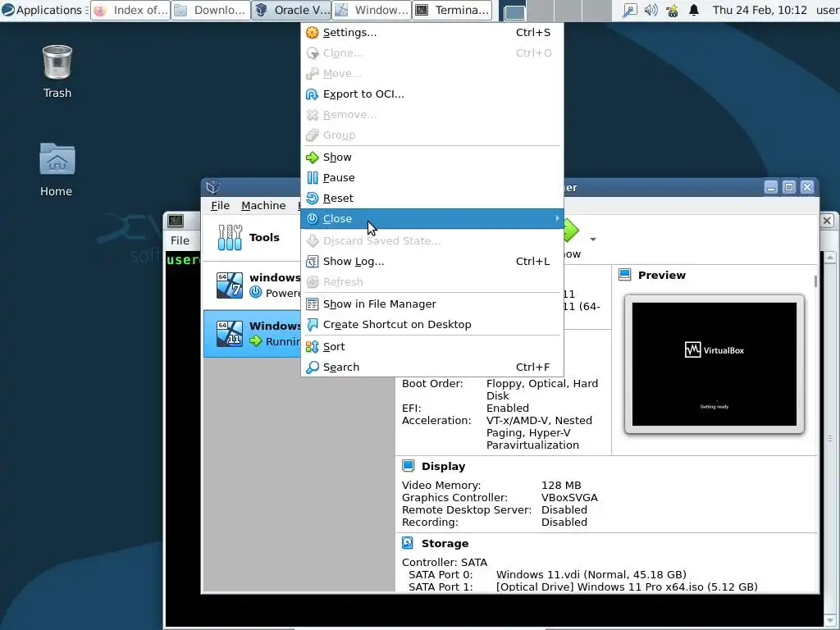This screenshot has width=840, height=630.
Task: Open the Storage section header
Action: coord(445,544)
